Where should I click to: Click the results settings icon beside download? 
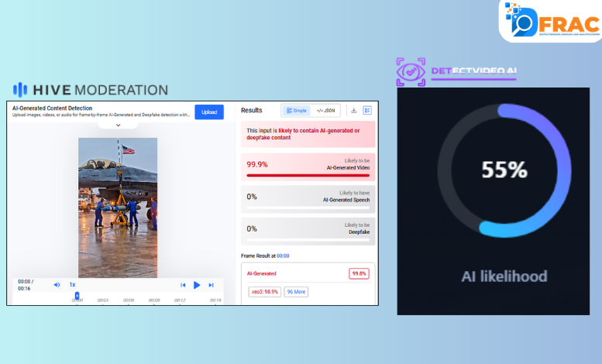tap(367, 111)
